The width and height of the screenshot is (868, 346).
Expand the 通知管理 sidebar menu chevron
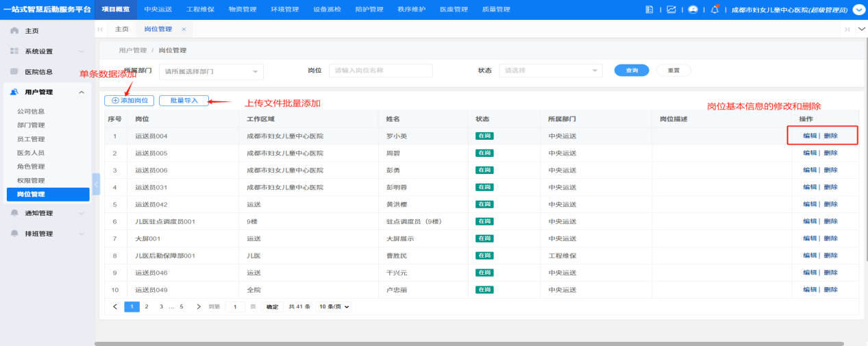82,213
